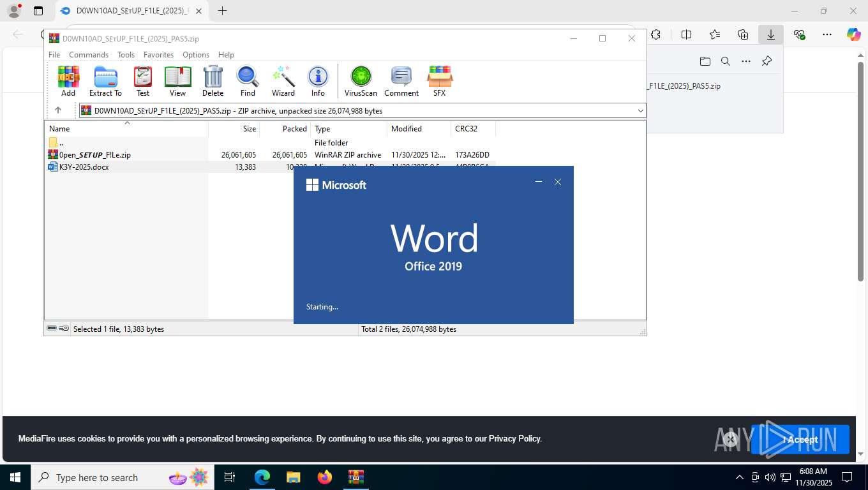Search downloads magnifier icon
The height and width of the screenshot is (490, 868).
pos(726,61)
